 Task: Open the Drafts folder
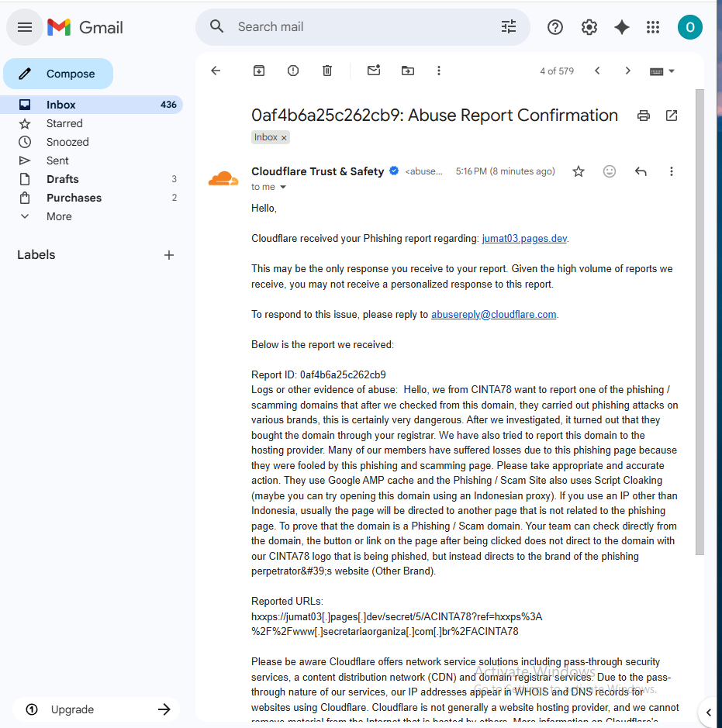coord(93,179)
